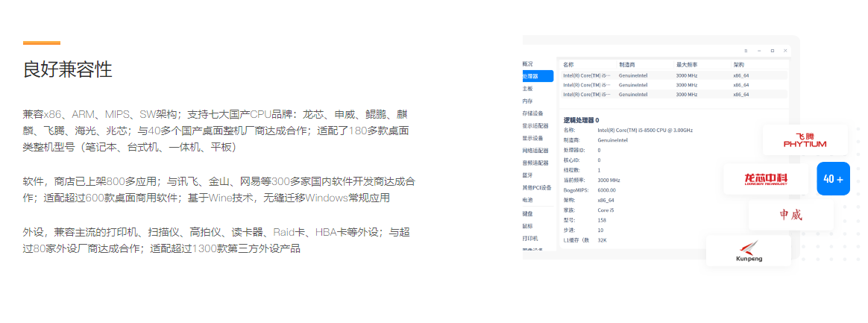This screenshot has height=323, width=868.
Task: Click the 最大频率 column header
Action: [686, 64]
